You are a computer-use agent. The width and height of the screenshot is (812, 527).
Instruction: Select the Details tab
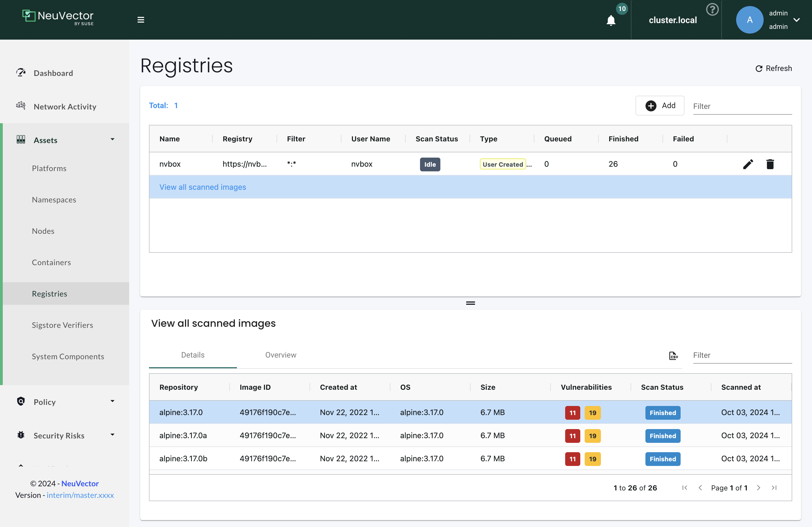[193, 355]
